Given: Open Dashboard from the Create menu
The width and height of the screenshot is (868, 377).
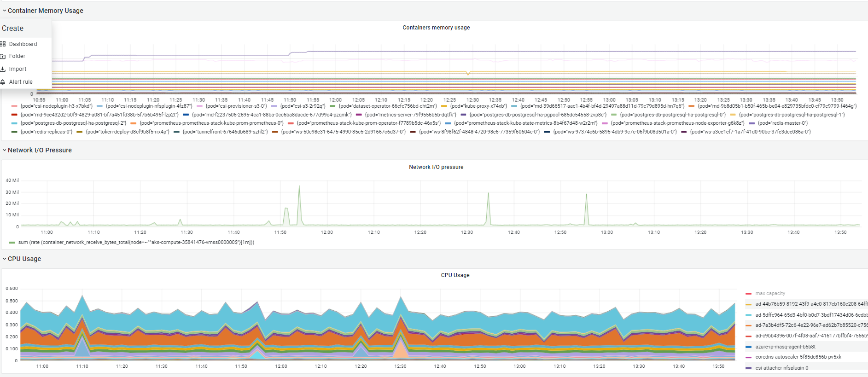Looking at the screenshot, I should [23, 44].
